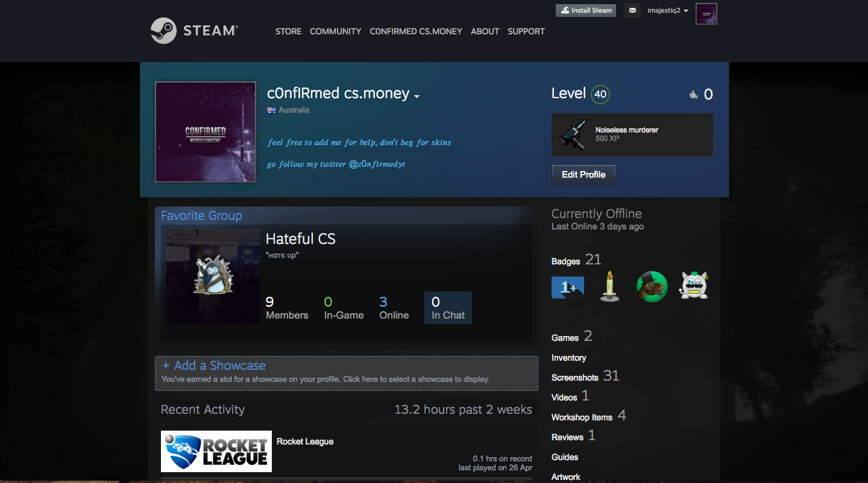This screenshot has height=483, width=868.
Task: Open the Videos link
Action: pos(564,397)
